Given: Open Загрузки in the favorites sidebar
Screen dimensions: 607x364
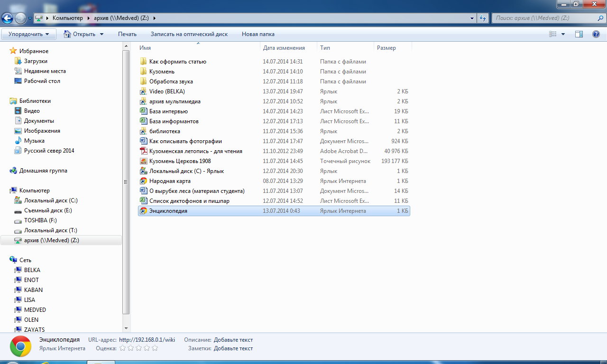Looking at the screenshot, I should 36,61.
